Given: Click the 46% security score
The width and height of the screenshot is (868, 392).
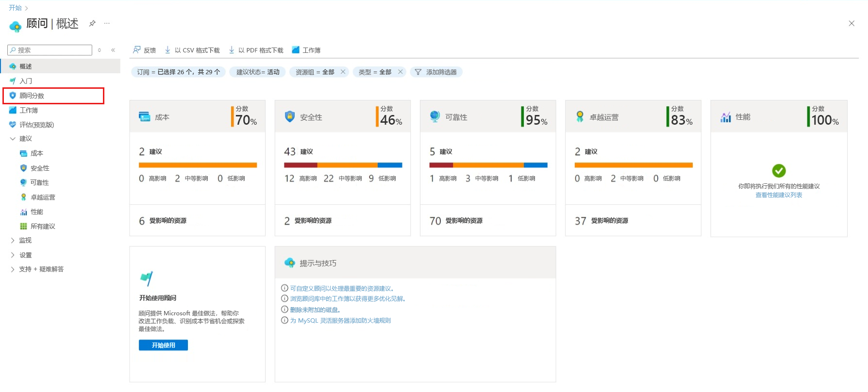Looking at the screenshot, I should tap(391, 120).
